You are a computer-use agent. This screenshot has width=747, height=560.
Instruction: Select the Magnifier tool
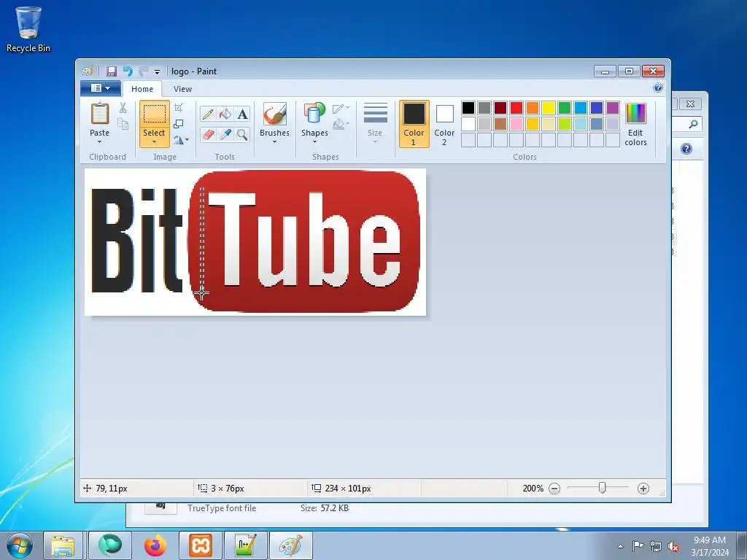(x=242, y=135)
